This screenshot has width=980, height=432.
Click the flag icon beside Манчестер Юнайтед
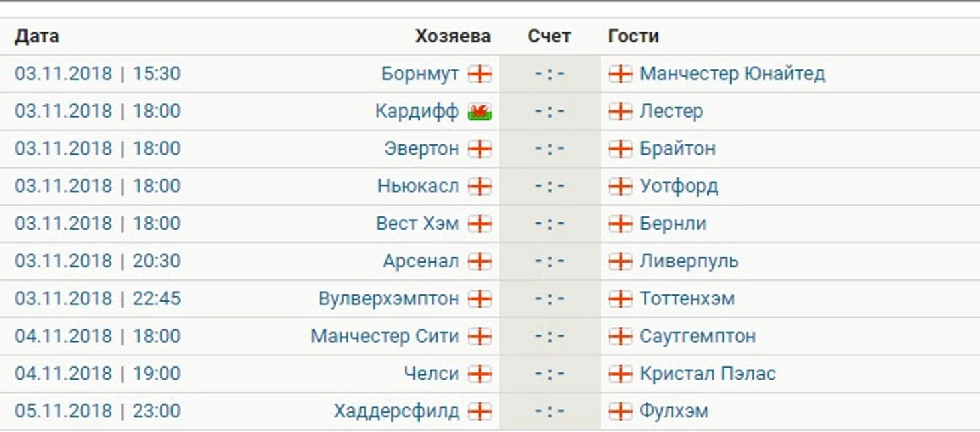(620, 74)
